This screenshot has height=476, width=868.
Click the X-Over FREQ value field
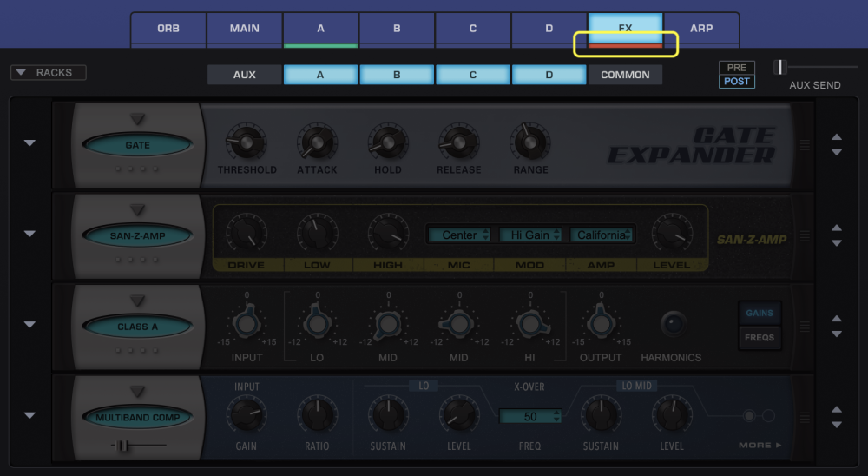coord(530,416)
